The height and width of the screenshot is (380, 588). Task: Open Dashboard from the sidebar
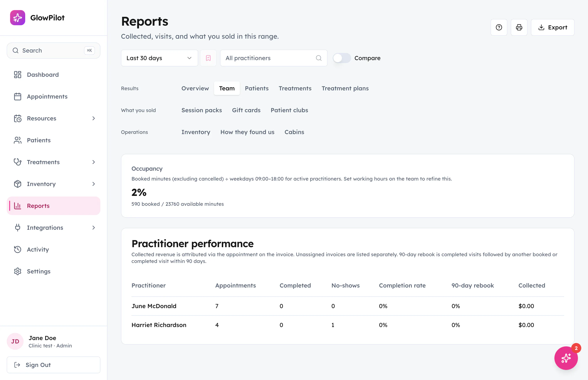click(54, 75)
